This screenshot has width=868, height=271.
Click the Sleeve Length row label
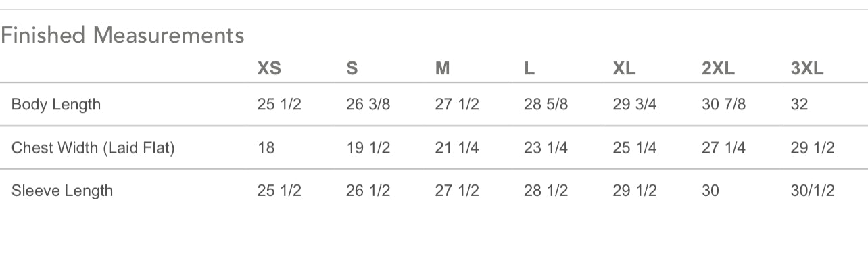[62, 191]
